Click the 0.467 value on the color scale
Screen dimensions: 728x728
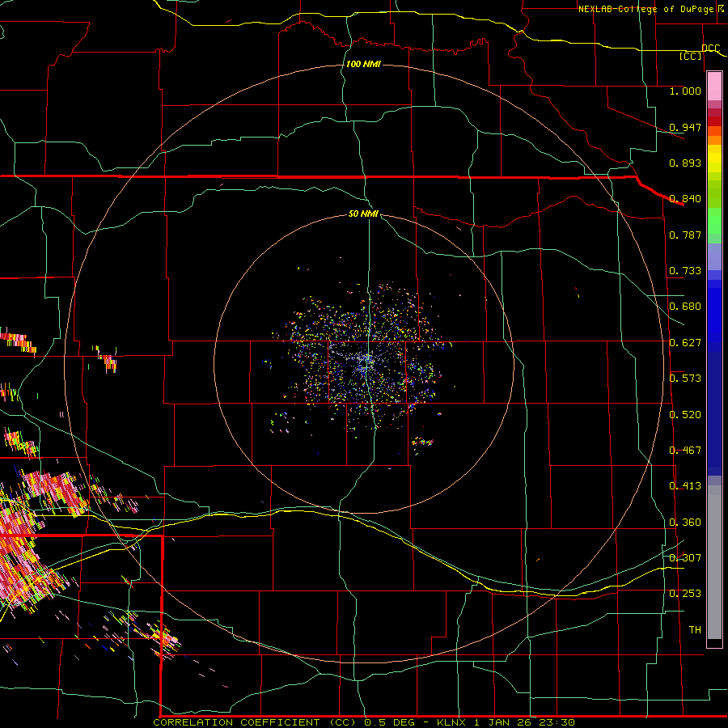685,451
